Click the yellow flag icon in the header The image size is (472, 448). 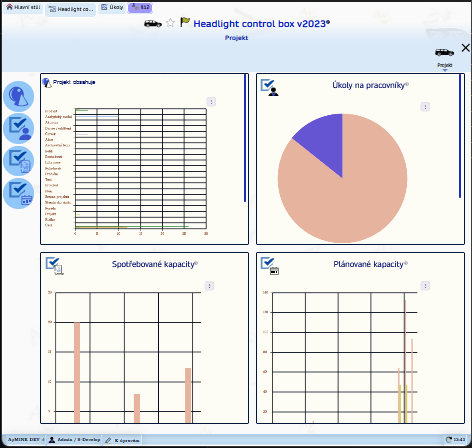185,22
